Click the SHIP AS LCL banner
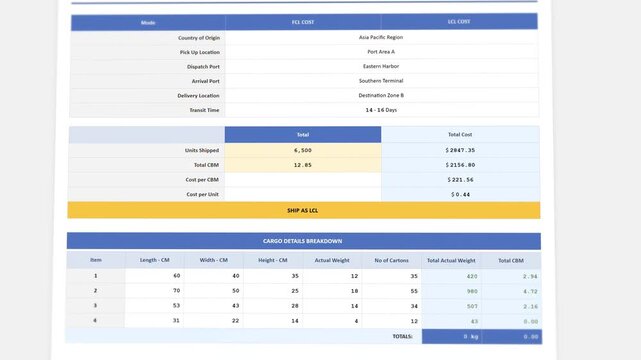The width and height of the screenshot is (641, 360). [304, 210]
